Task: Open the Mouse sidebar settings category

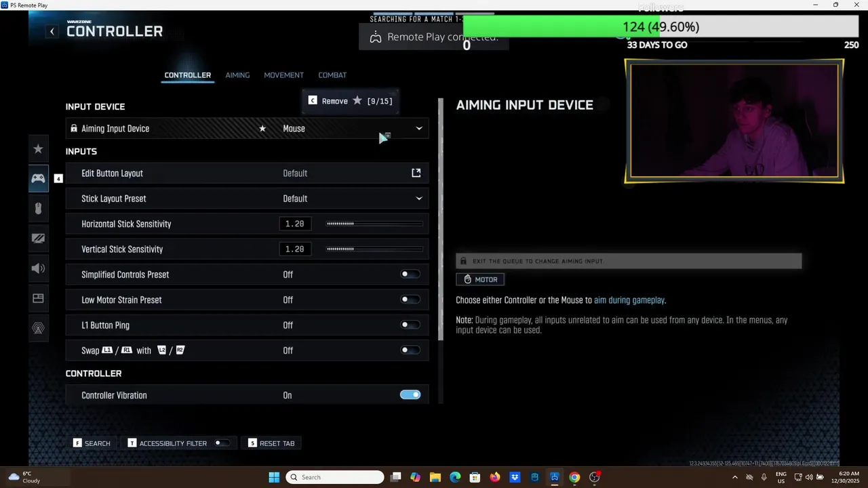Action: click(38, 209)
